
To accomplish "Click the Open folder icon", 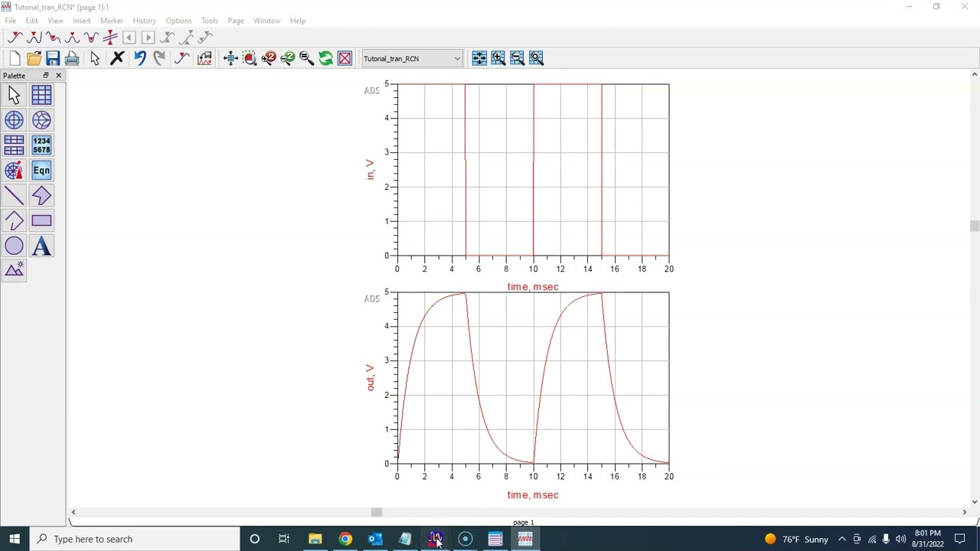I will pos(34,59).
